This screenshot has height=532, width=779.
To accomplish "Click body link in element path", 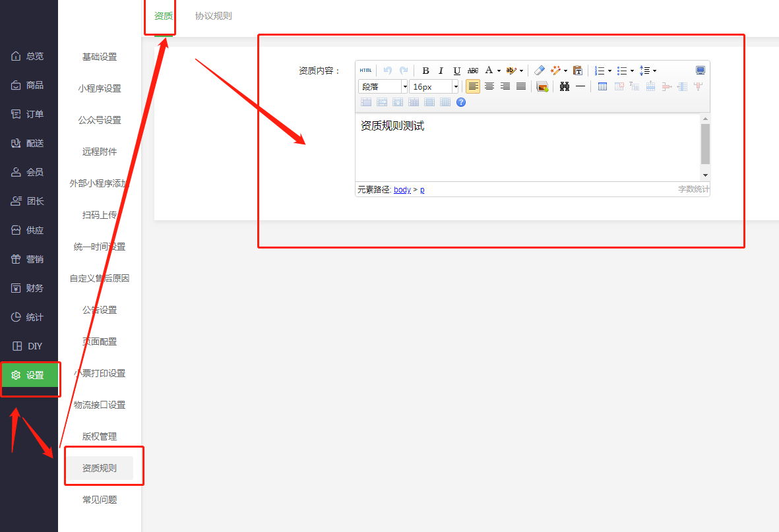I will click(x=402, y=190).
